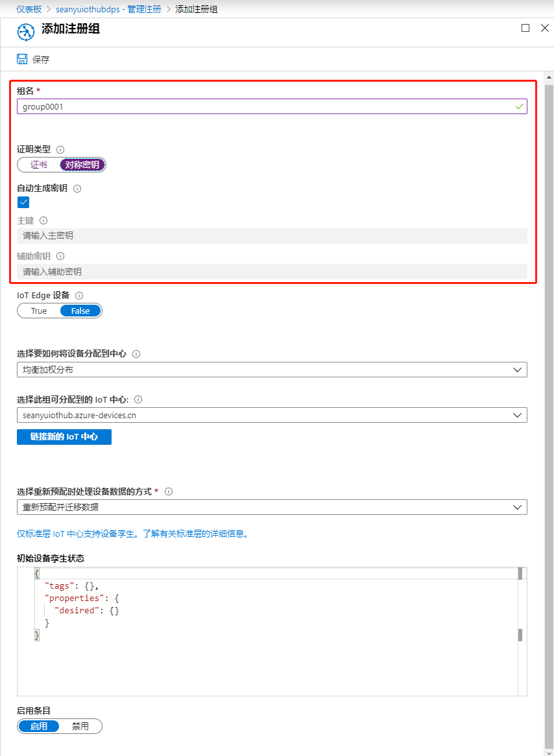Click the 组名 input field
This screenshot has width=554, height=756.
click(272, 106)
